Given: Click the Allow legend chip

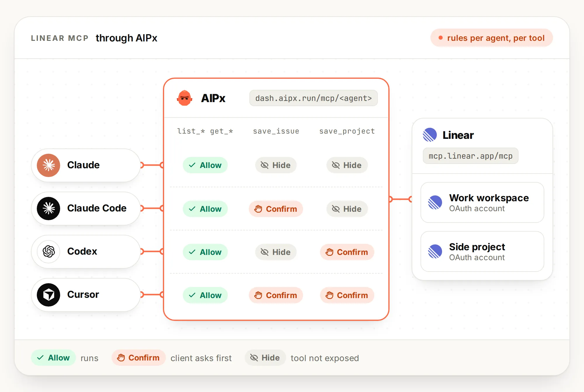Looking at the screenshot, I should 53,358.
